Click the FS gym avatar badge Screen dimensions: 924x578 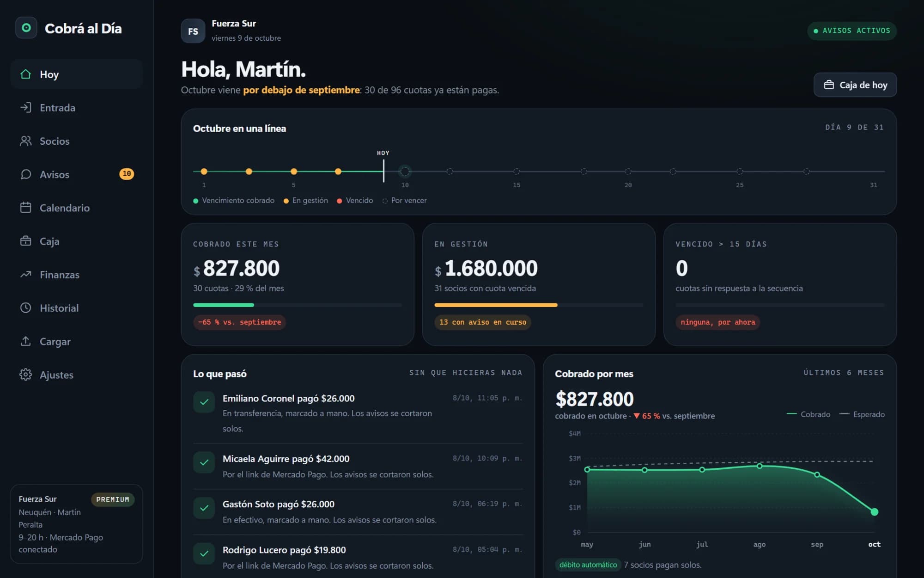(193, 31)
